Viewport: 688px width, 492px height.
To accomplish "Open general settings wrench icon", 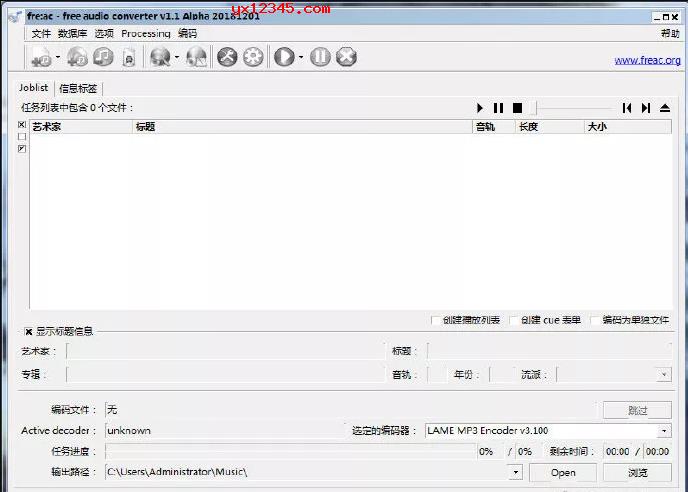I will (x=228, y=58).
